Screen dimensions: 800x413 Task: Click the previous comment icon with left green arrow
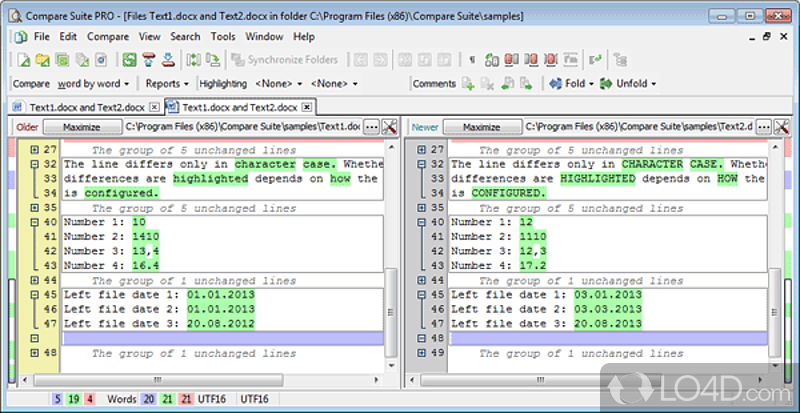(x=507, y=84)
